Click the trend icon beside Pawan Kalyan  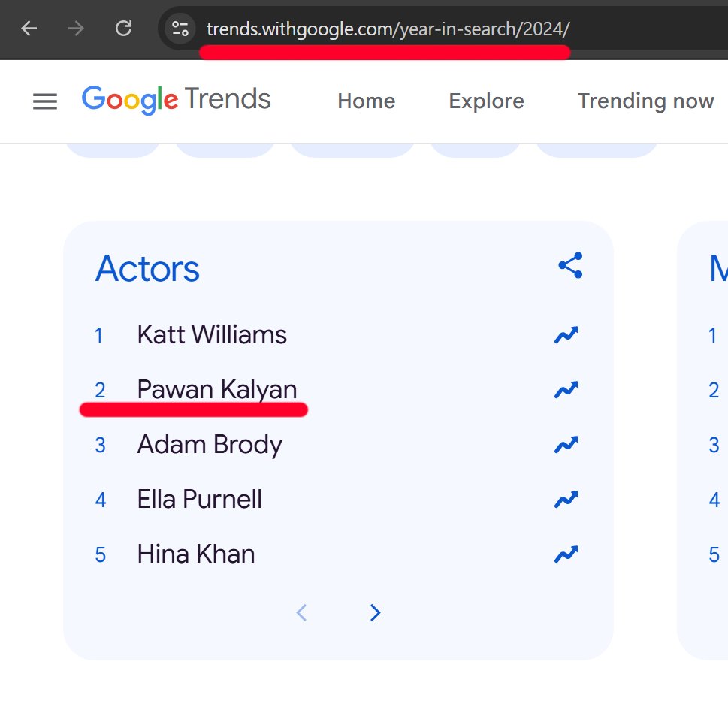pos(566,389)
